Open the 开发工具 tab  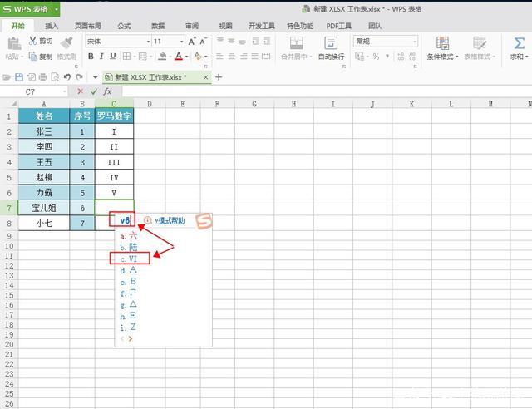261,26
